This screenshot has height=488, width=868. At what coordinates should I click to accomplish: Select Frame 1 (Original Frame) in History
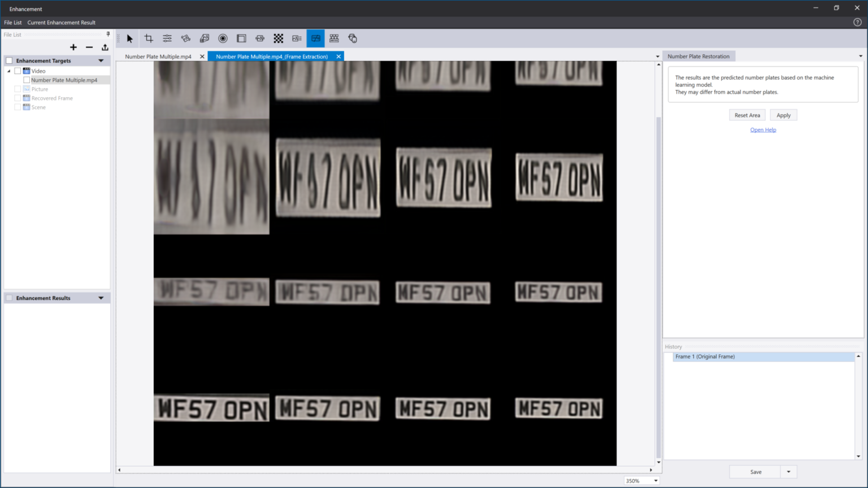705,356
